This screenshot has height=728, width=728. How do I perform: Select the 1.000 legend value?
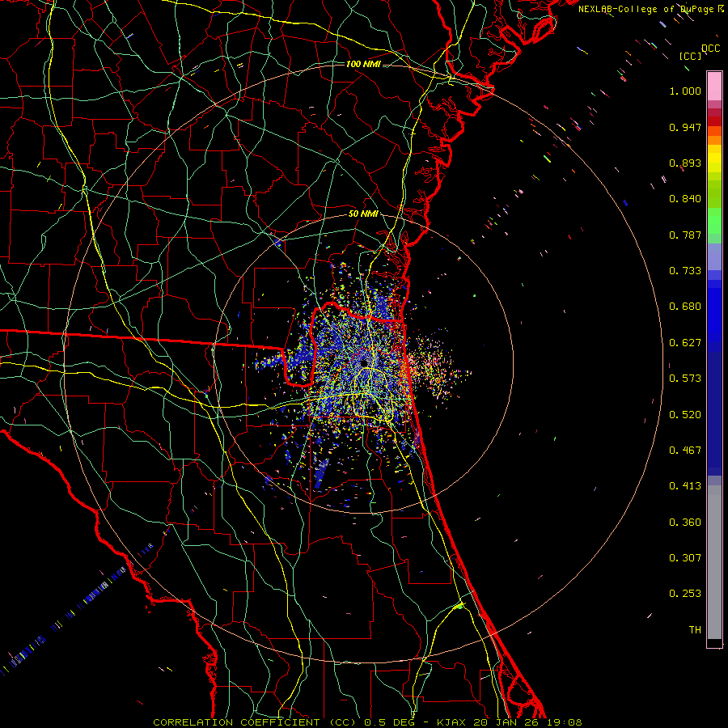(x=685, y=91)
